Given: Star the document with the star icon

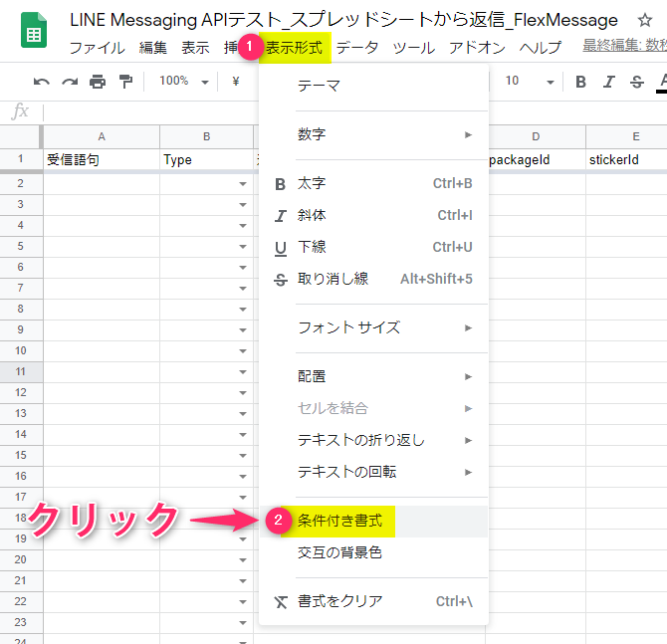Looking at the screenshot, I should pyautogui.click(x=645, y=20).
